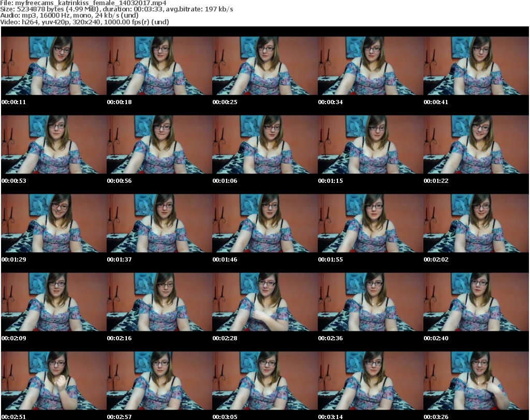Select the thumbnail frame at 00:02:57
The width and height of the screenshot is (530, 420).
(159, 381)
